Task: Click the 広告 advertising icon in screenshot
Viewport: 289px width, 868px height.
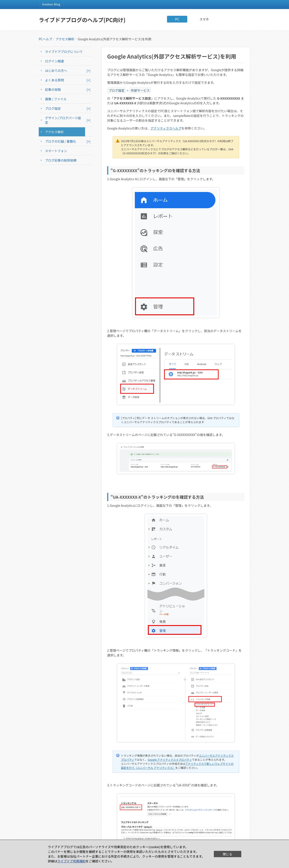Action: [x=144, y=249]
